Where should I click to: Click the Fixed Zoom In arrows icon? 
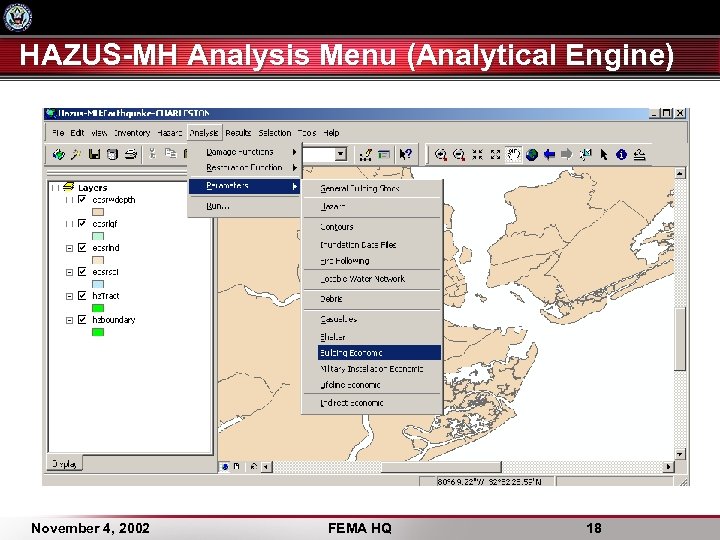coord(478,154)
